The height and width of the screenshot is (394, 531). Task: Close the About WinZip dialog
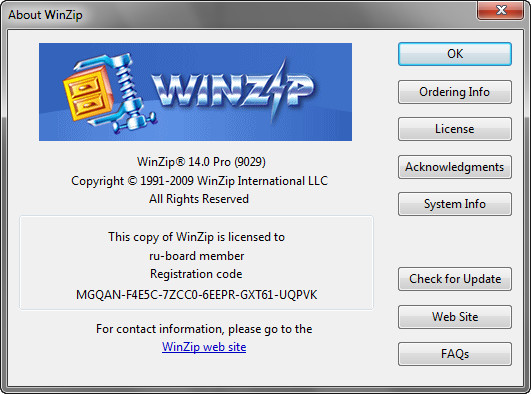[x=501, y=10]
